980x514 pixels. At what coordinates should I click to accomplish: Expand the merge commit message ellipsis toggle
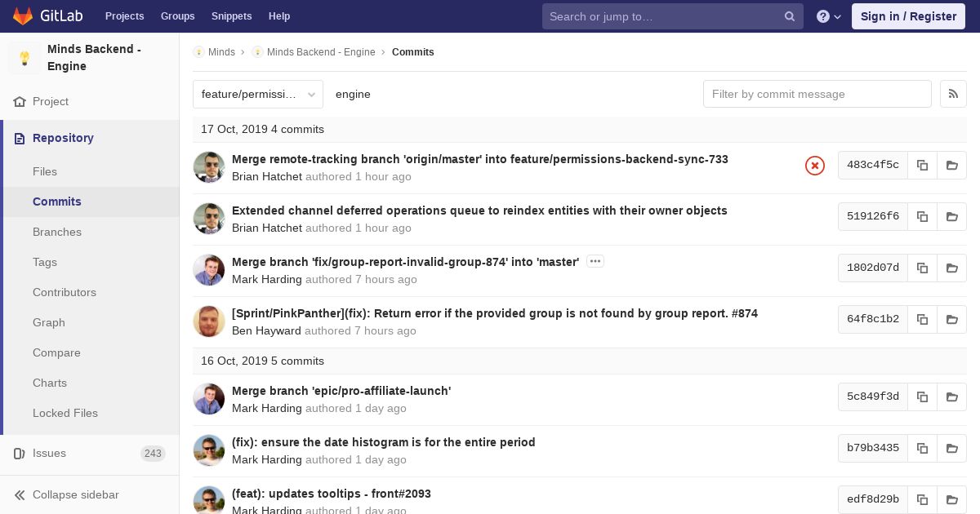[x=595, y=262]
